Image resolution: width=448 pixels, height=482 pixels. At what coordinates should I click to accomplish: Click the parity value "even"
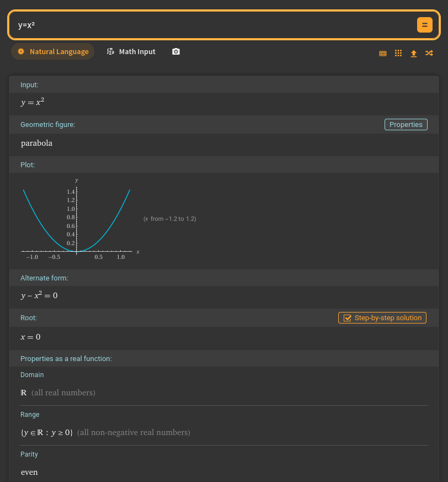[29, 472]
